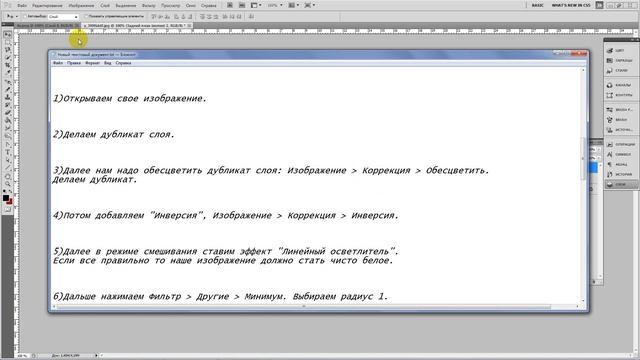Open the Auto-Select Слой dropdown
This screenshot has width=640, height=360.
click(63, 17)
